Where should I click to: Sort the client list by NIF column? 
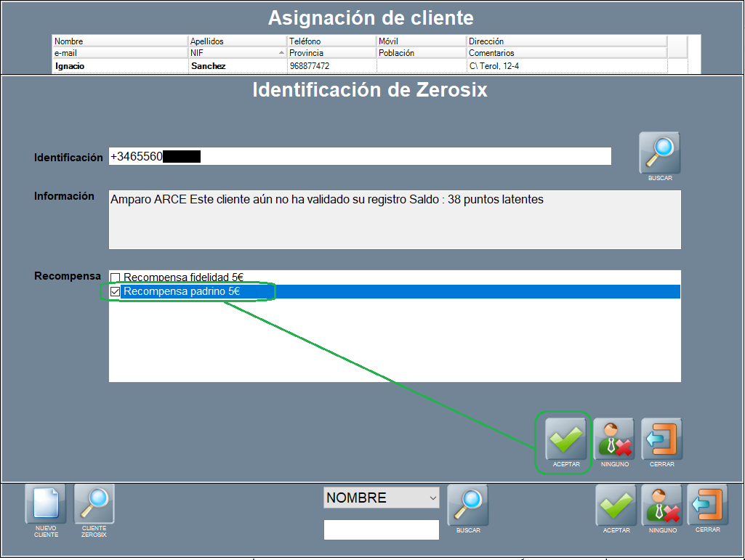pyautogui.click(x=236, y=53)
